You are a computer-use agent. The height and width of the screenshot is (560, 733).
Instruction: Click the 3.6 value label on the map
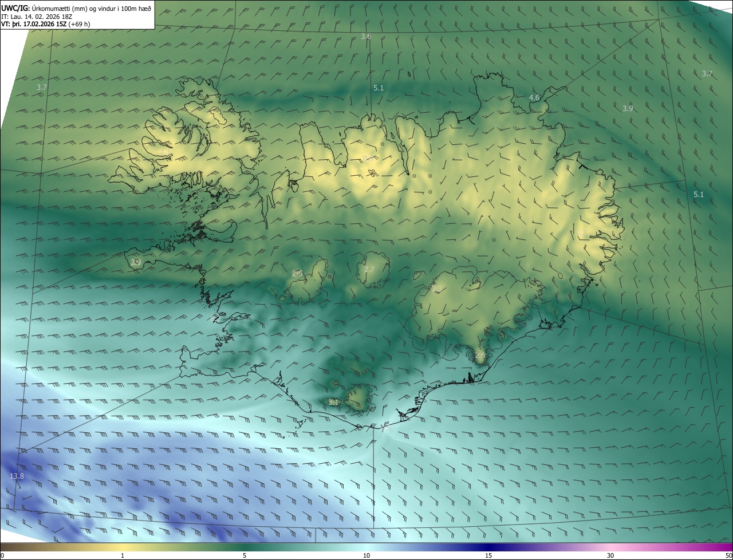click(x=366, y=36)
